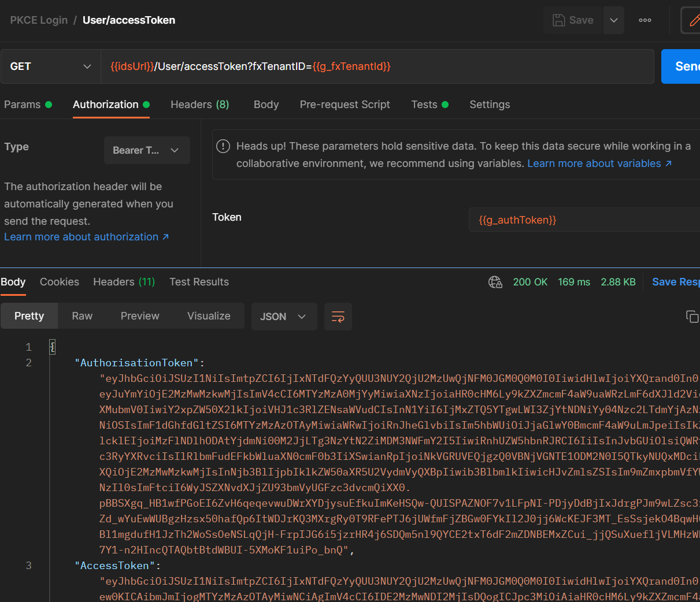Open the request Headers (8) tab
Screen dimensions: 700x602
[199, 105]
